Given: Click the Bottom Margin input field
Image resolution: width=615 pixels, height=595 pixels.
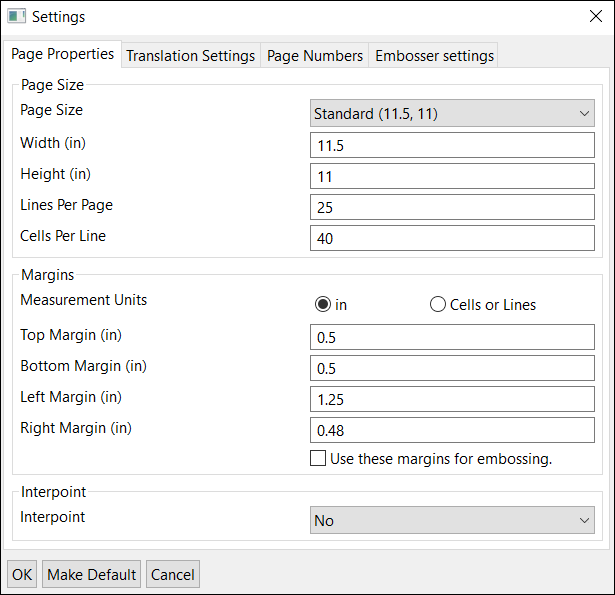Looking at the screenshot, I should pyautogui.click(x=452, y=368).
